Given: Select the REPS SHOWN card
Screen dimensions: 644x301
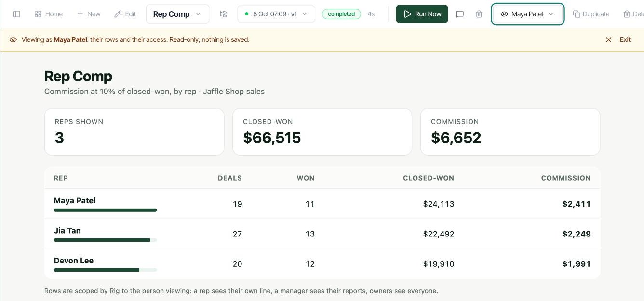Looking at the screenshot, I should point(134,132).
